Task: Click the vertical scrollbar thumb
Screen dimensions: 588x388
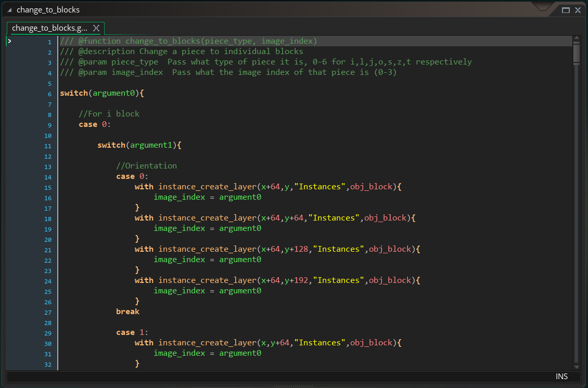Action: 577,53
